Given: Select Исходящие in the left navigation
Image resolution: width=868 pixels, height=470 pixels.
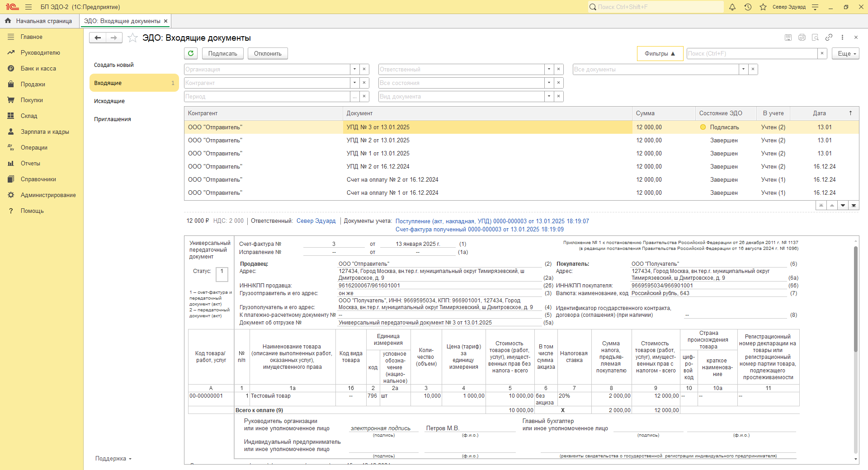Looking at the screenshot, I should [109, 101].
